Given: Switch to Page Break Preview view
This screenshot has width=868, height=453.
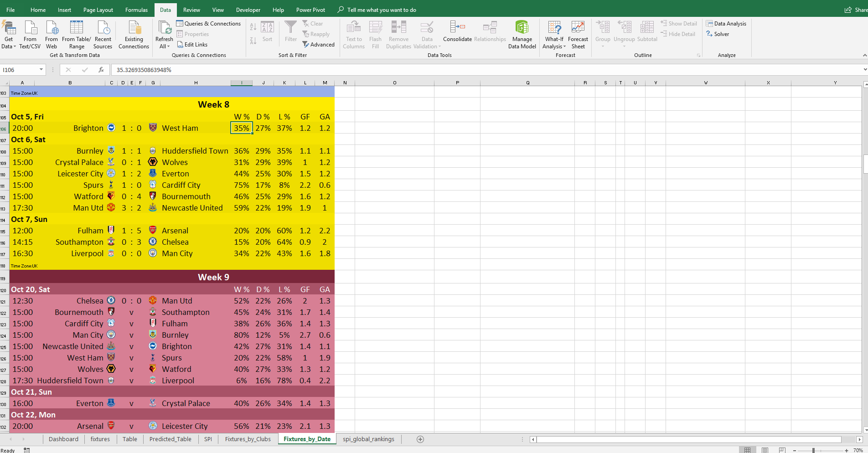Looking at the screenshot, I should [x=783, y=450].
